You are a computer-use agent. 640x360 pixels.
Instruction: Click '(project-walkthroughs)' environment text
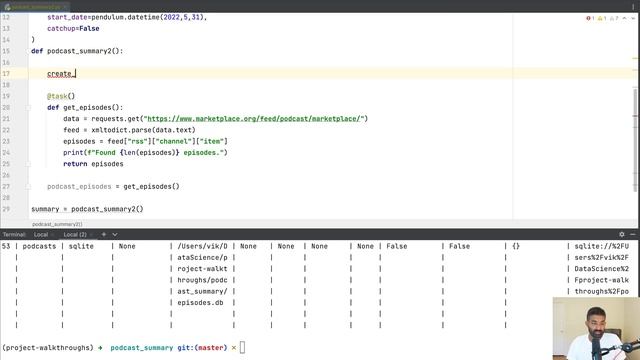pyautogui.click(x=48, y=348)
